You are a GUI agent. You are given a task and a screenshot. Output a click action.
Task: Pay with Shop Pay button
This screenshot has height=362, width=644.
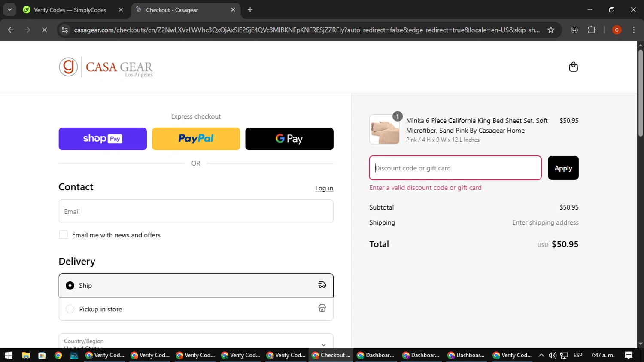(x=103, y=139)
